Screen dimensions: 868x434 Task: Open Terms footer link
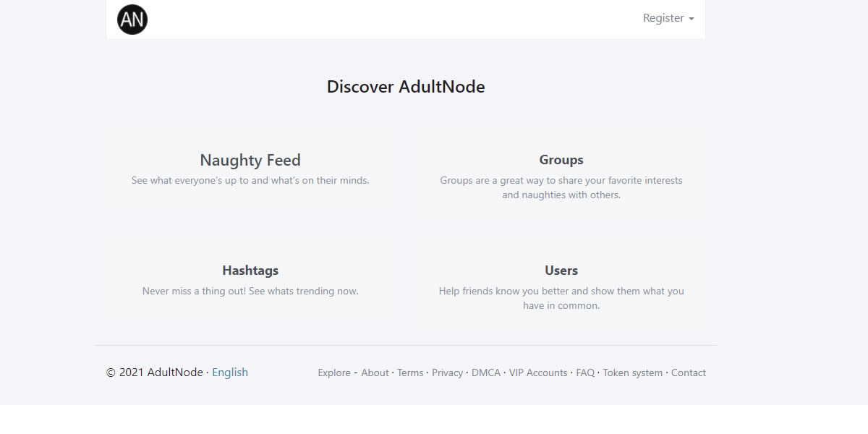(x=410, y=373)
